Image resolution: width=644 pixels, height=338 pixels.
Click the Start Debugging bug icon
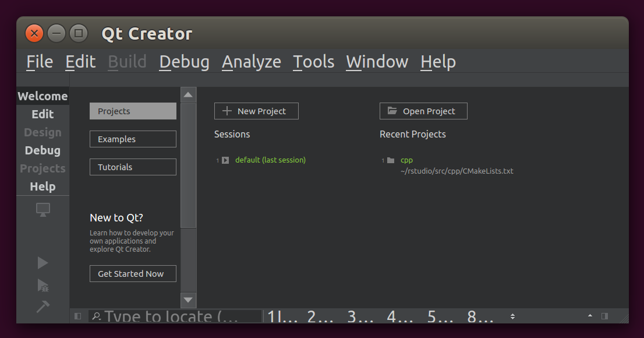tap(43, 285)
